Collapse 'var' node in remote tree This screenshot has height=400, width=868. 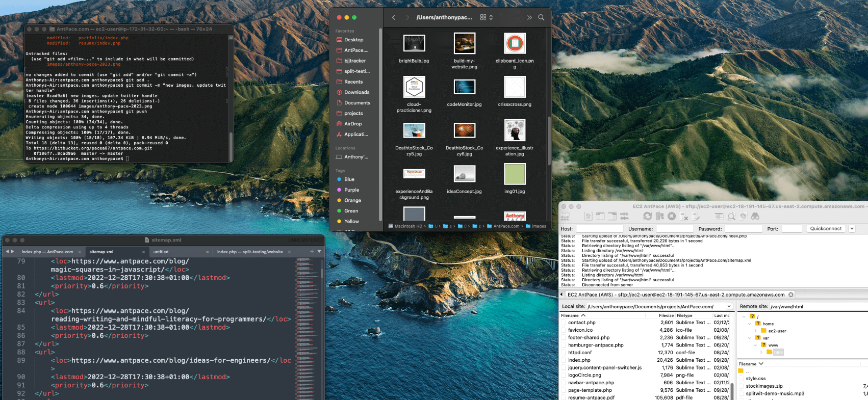pos(749,338)
